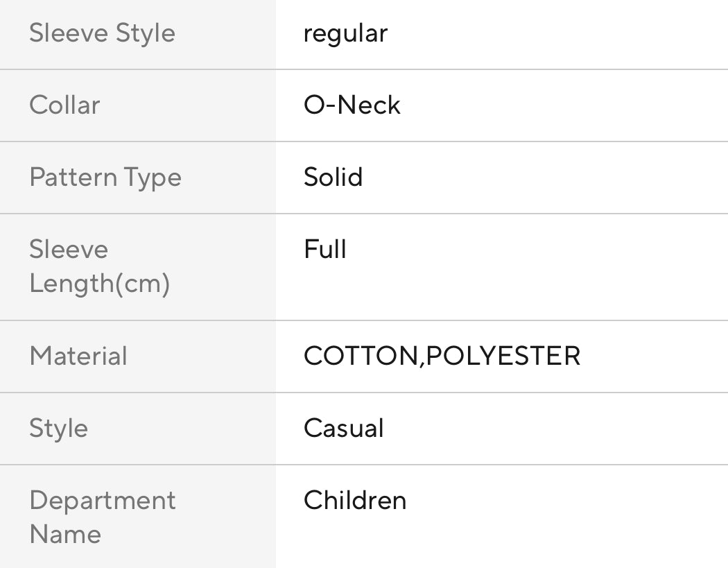
Task: Select the "regular" sleeve style value
Action: click(x=345, y=33)
